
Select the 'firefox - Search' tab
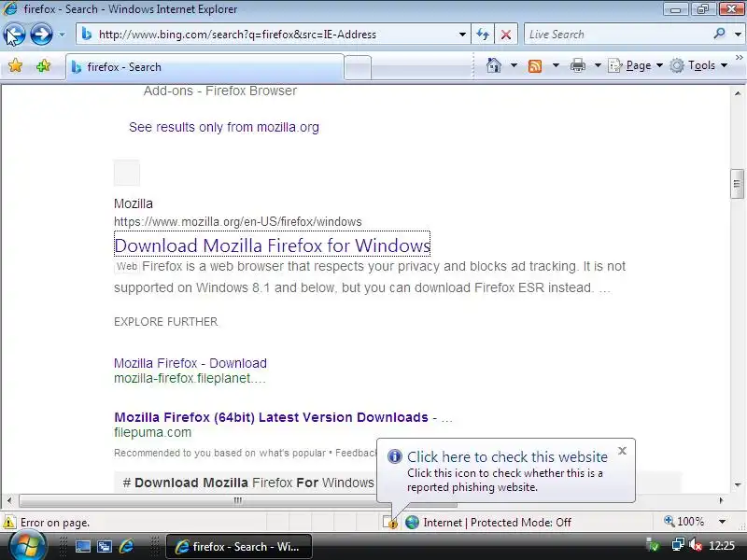pyautogui.click(x=204, y=67)
